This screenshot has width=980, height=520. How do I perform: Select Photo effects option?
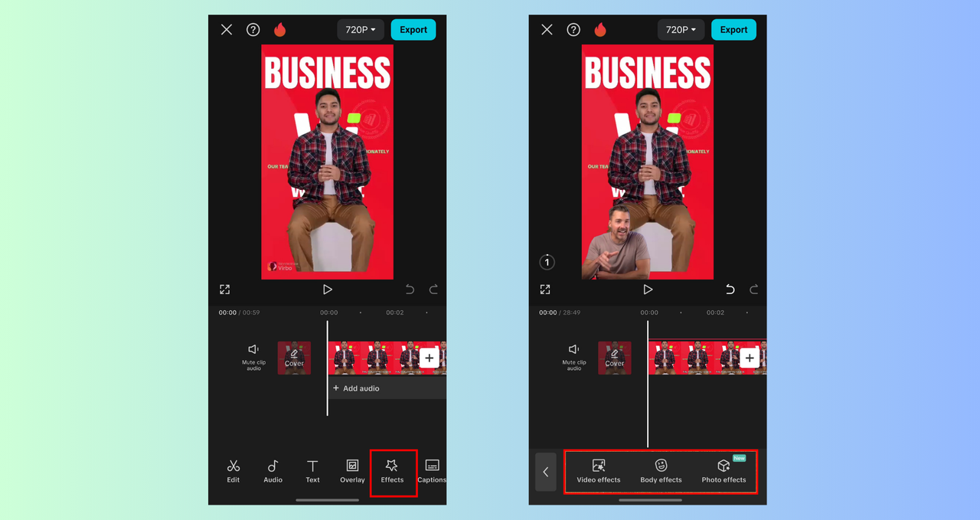724,471
